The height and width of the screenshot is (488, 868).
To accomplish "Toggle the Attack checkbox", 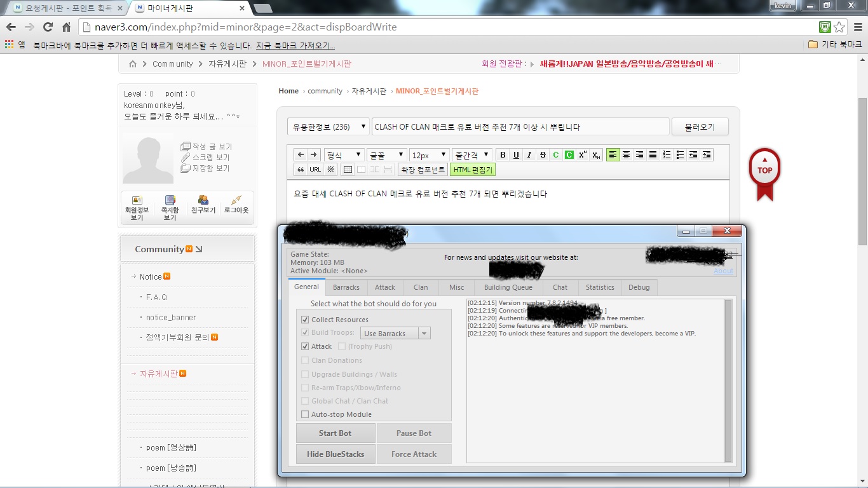I will (305, 346).
